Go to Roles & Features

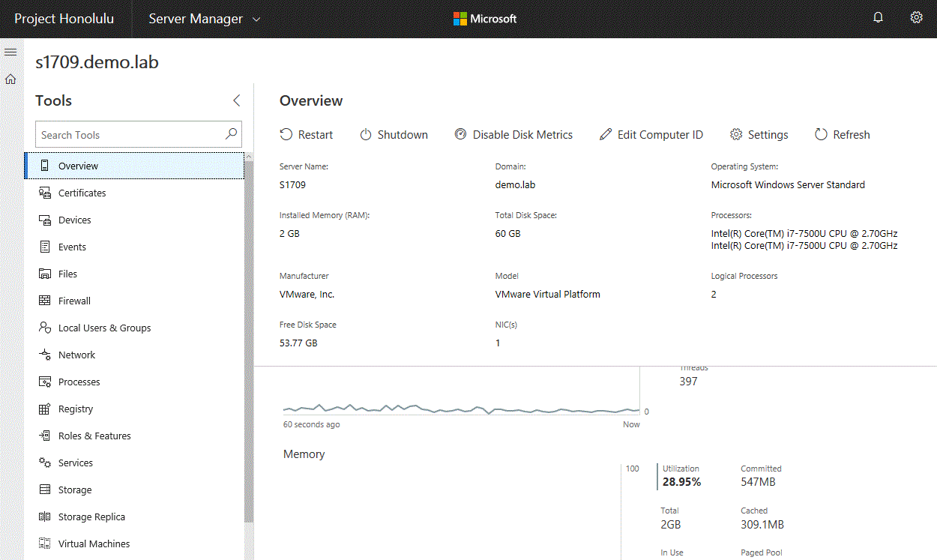point(94,436)
